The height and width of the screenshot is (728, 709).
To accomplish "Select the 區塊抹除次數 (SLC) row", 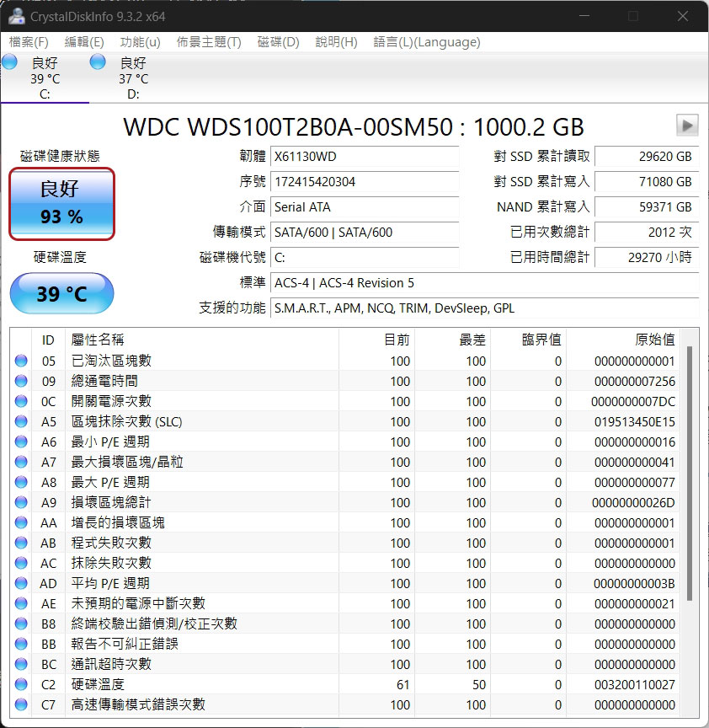I will click(344, 421).
